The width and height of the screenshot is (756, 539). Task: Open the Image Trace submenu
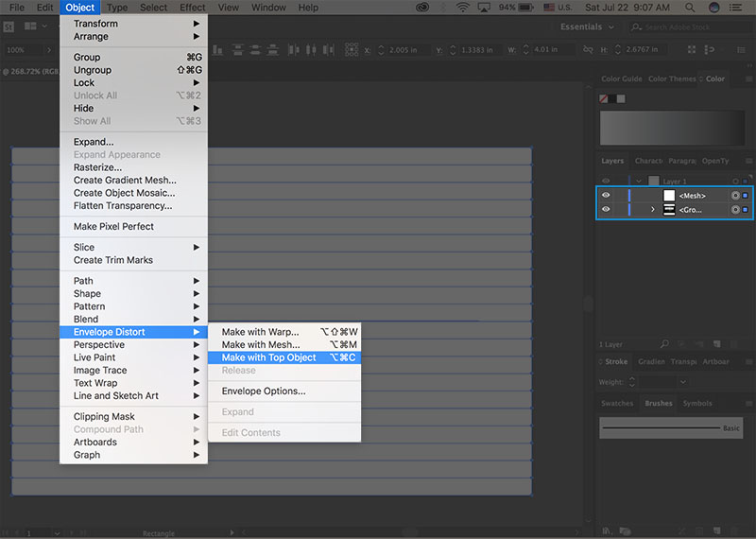pos(133,370)
